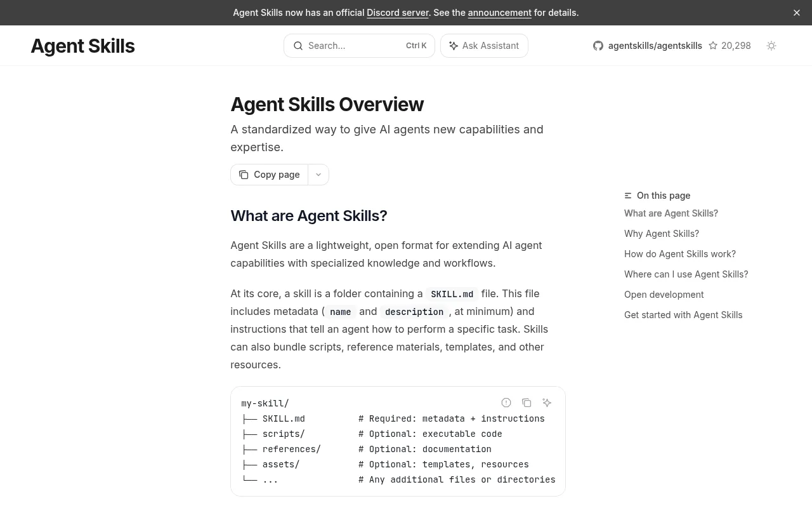
Task: Click the assets/ line in code block
Action: pyautogui.click(x=281, y=464)
